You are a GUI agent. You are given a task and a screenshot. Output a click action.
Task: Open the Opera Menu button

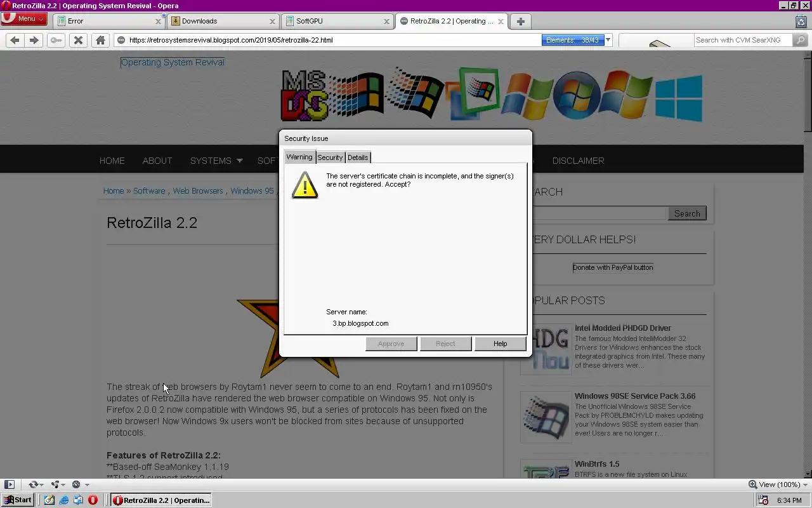[23, 19]
